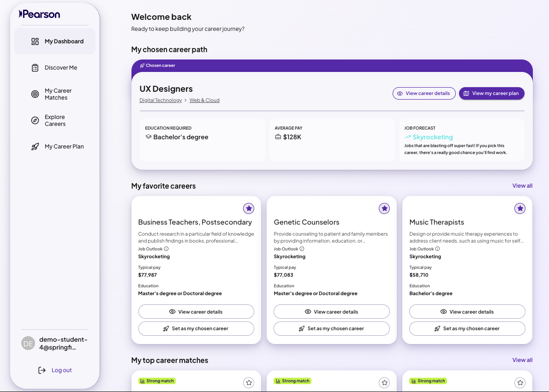Click the demo-student-4 account name
Viewport: 549px width, 392px height.
point(63,344)
